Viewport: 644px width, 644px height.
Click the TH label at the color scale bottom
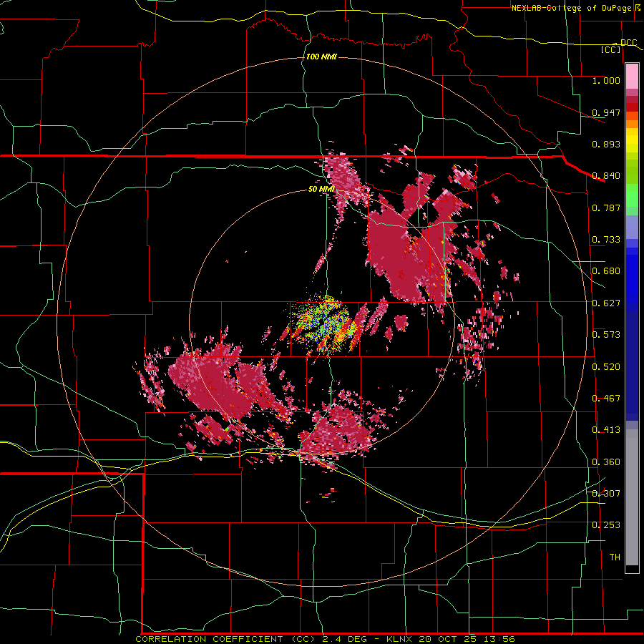[x=615, y=557]
